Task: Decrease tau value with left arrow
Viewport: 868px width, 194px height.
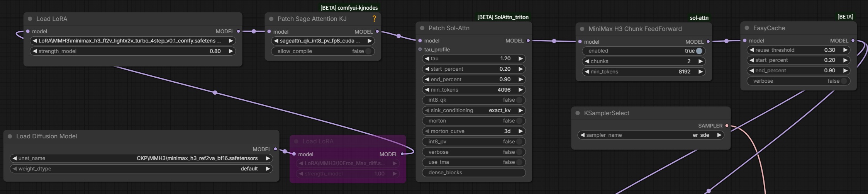Action: (427, 58)
